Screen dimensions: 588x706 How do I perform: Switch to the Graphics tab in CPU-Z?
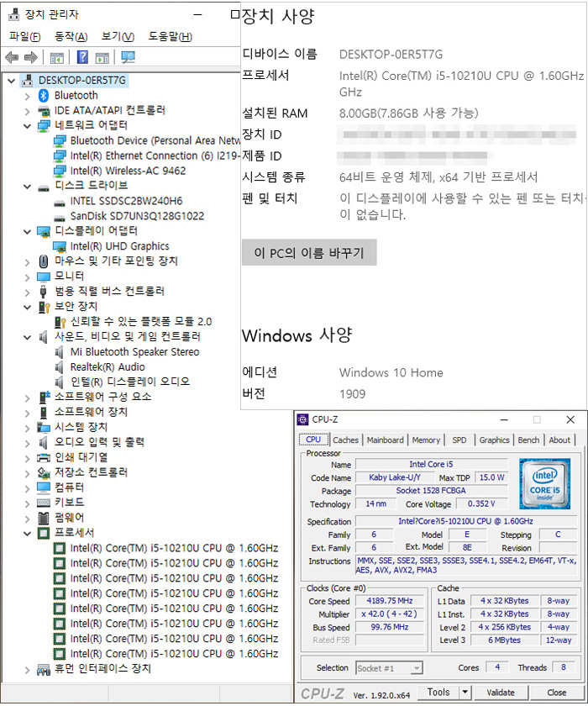click(x=494, y=440)
